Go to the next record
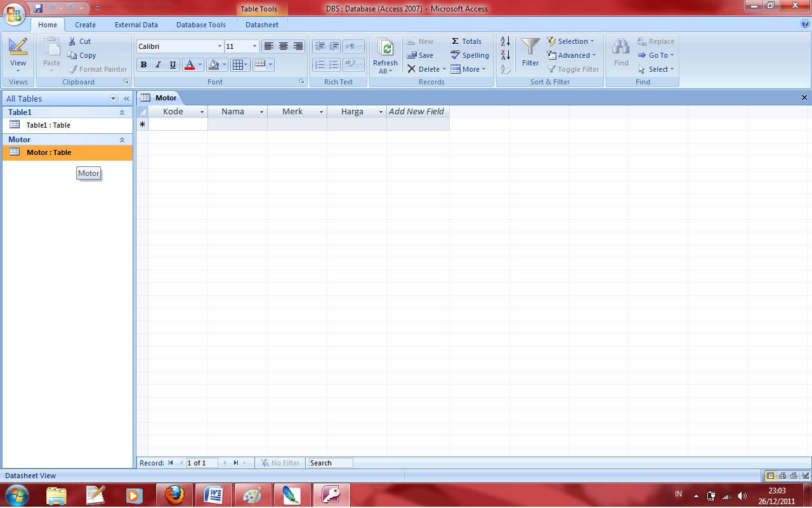Viewport: 812px width, 508px height. (x=225, y=463)
